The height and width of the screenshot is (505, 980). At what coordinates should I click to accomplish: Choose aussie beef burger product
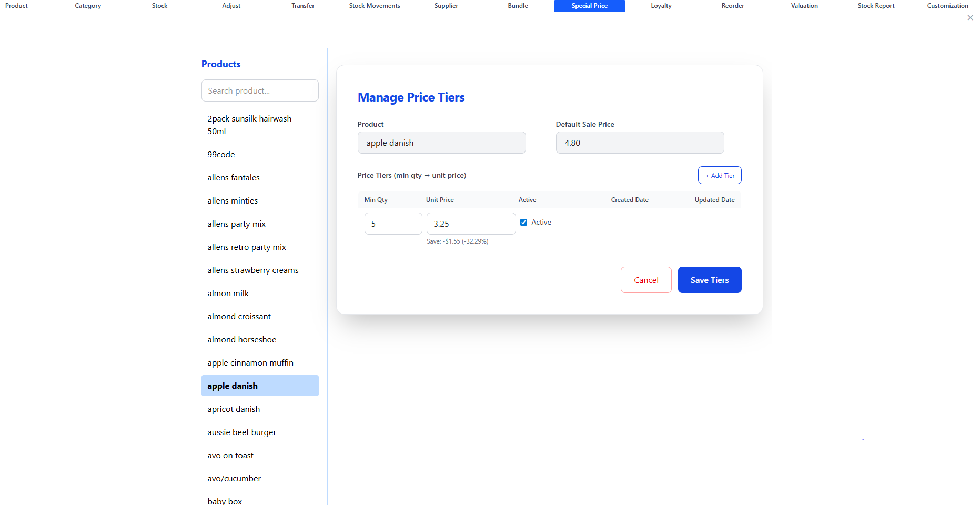[260, 432]
